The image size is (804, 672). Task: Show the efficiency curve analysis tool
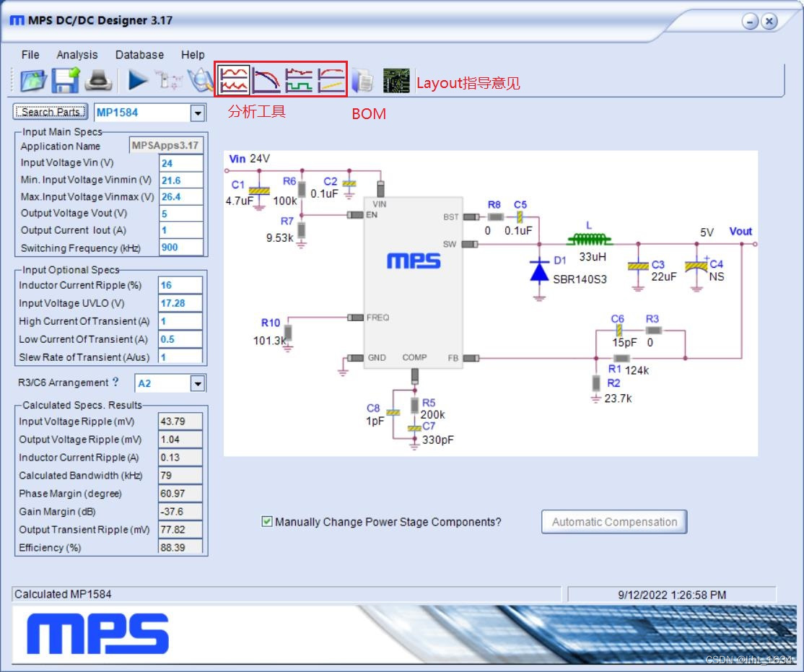pyautogui.click(x=331, y=80)
